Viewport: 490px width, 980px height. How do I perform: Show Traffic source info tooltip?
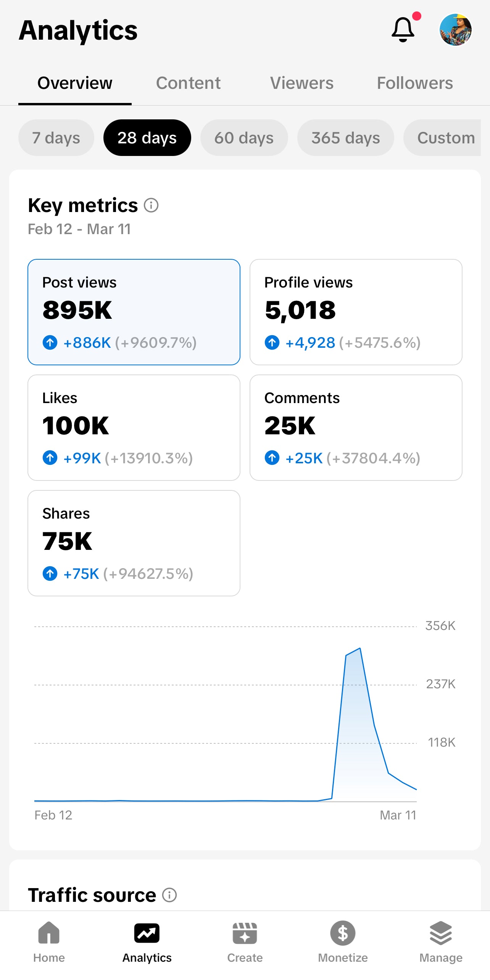tap(169, 895)
